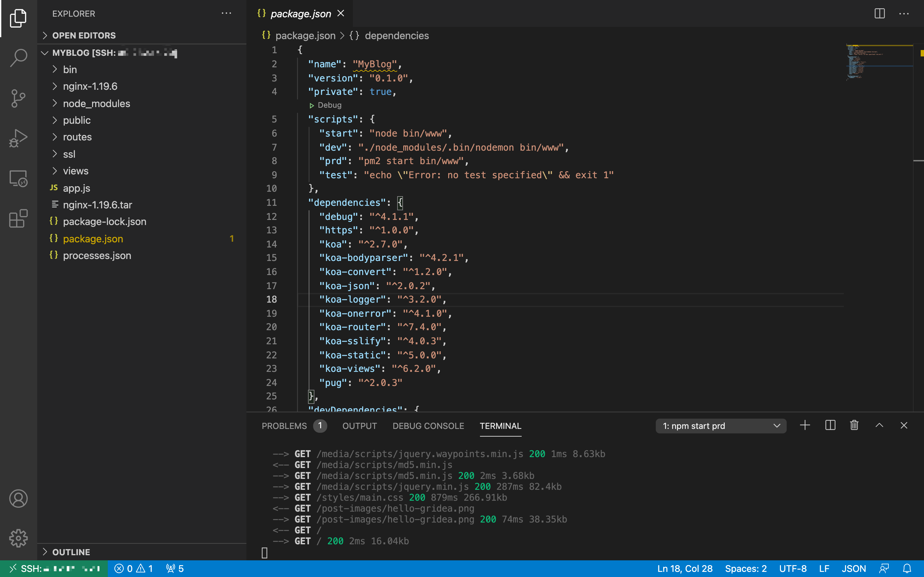Switch to the DEBUG CONSOLE tab

tap(428, 426)
